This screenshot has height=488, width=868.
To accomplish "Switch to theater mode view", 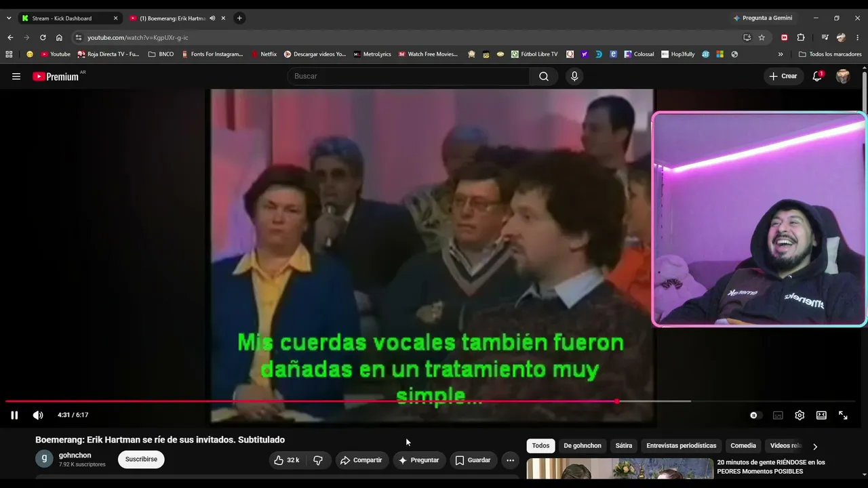I will (x=821, y=415).
